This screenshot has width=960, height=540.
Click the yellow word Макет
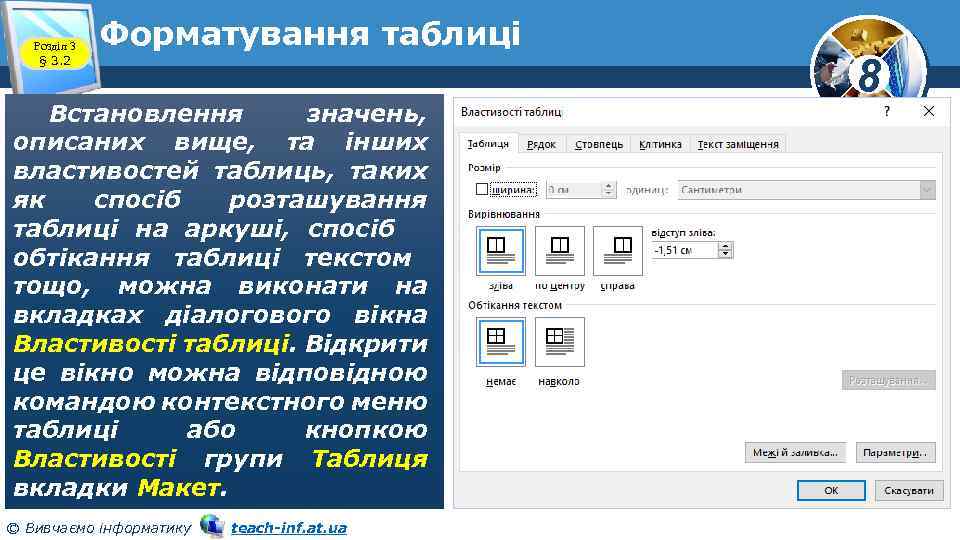178,488
